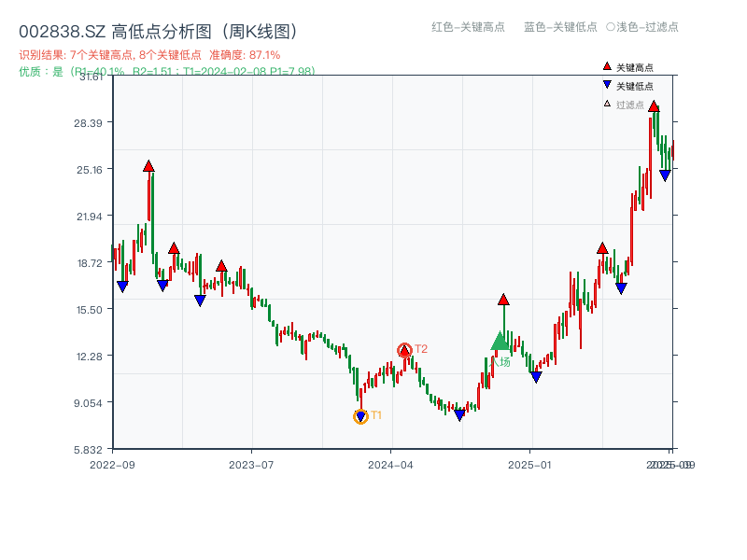This screenshot has height=560, width=747.
Task: Click the red T2 label
Action: [421, 349]
